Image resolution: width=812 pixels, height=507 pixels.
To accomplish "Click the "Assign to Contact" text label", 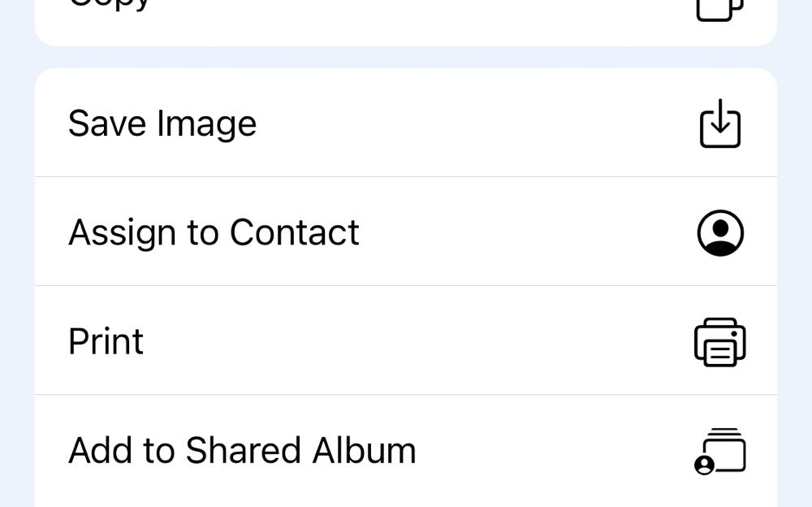I will pyautogui.click(x=214, y=232).
